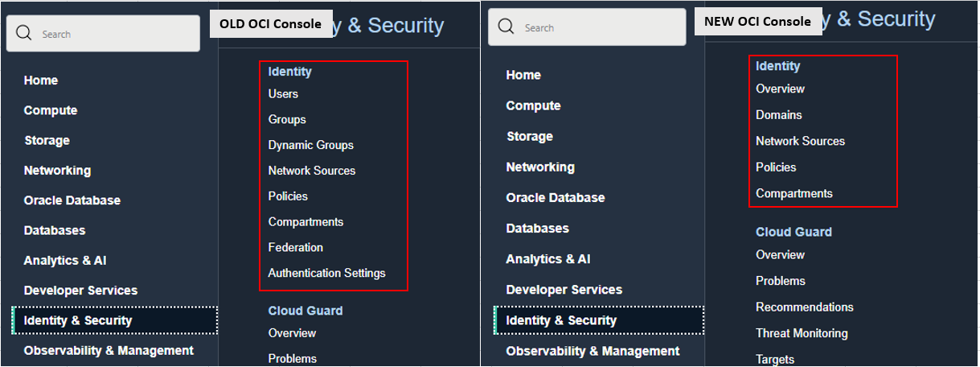Image resolution: width=980 pixels, height=367 pixels.
Task: Open Policies in old console
Action: coord(288,196)
